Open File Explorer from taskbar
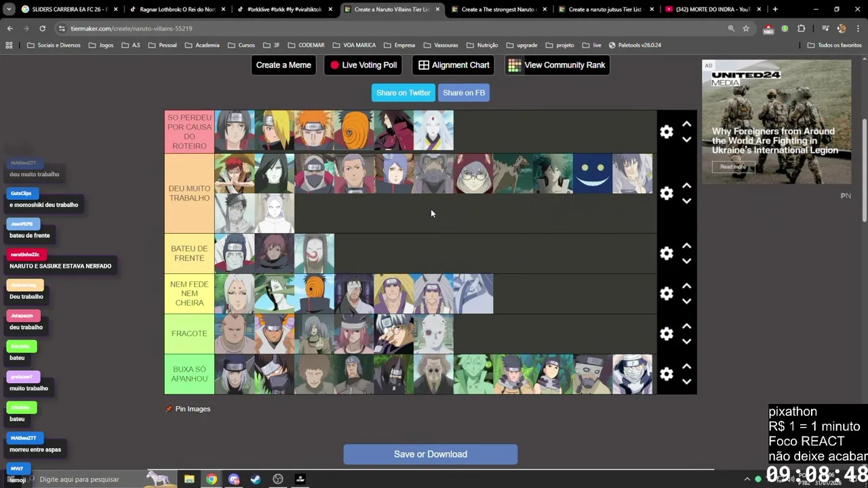868x488 pixels. [189, 479]
